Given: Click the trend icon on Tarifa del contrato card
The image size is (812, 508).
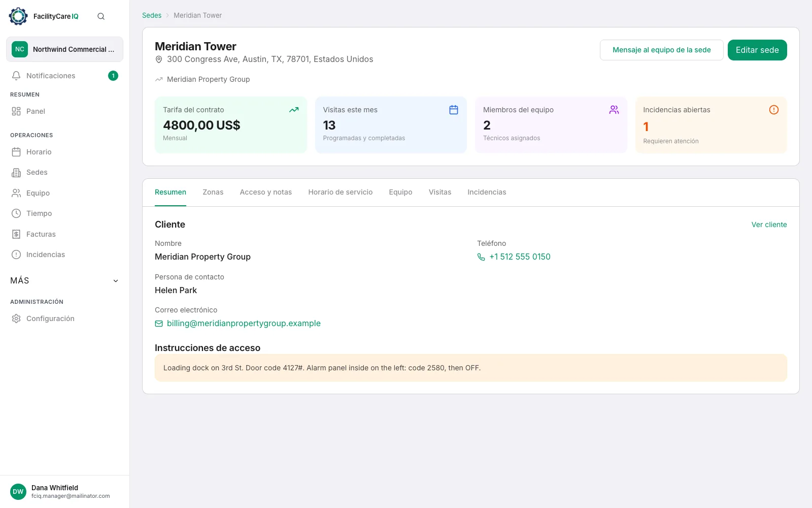Looking at the screenshot, I should coord(294,110).
